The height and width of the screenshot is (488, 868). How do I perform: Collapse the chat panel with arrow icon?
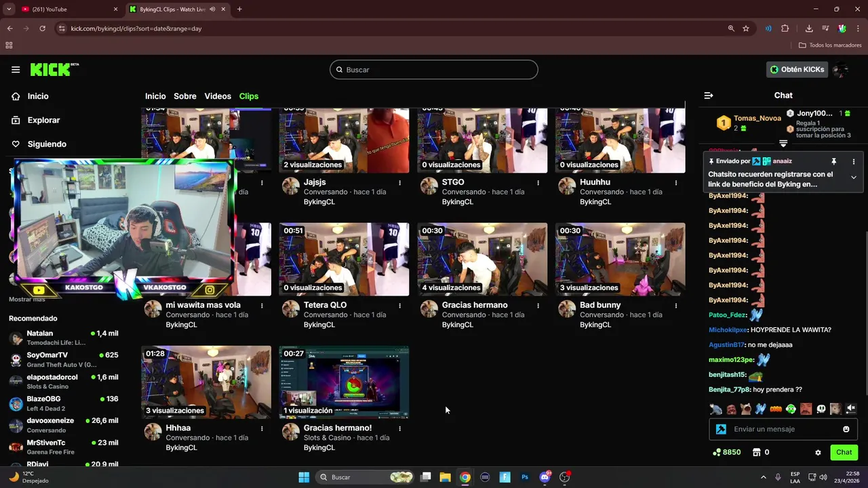[x=709, y=96]
